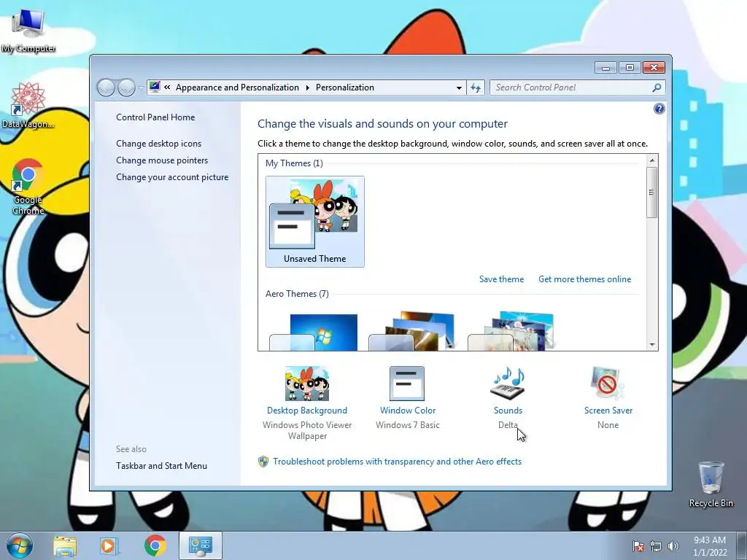Click the Sounds text link
747x560 pixels.
point(508,411)
